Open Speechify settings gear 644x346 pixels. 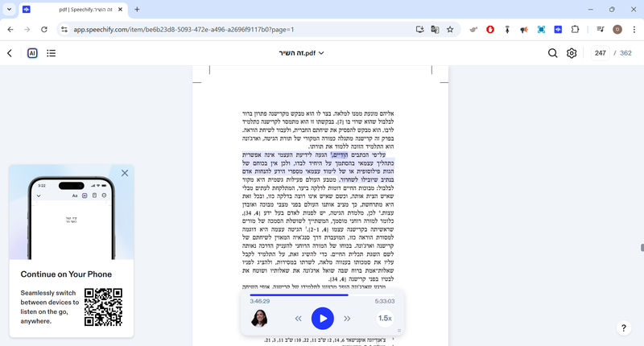click(572, 53)
